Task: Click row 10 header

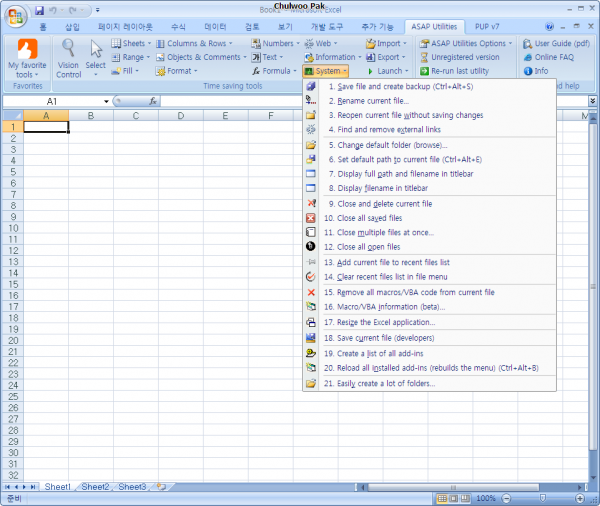Action: pos(13,228)
